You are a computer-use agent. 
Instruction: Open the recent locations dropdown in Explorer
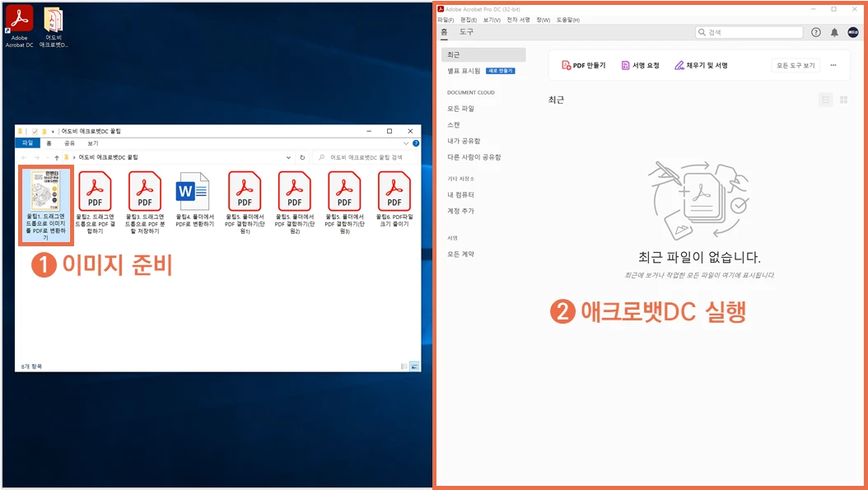point(46,158)
